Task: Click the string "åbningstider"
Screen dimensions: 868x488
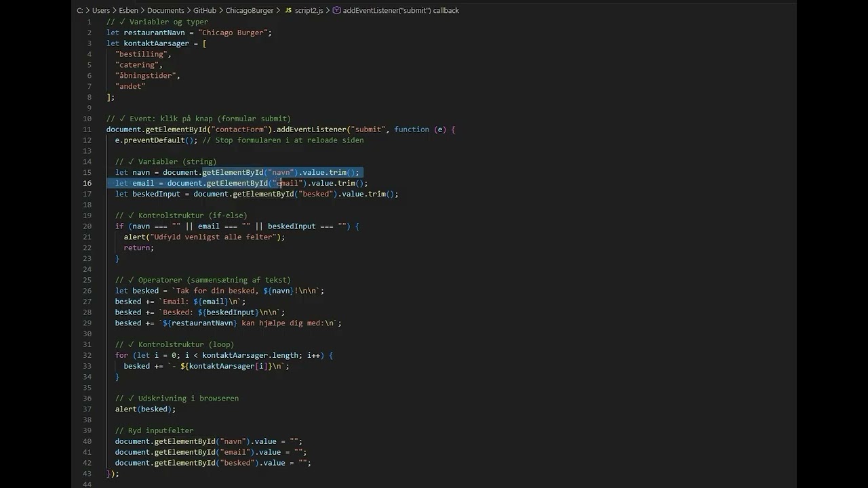Action: (146, 76)
